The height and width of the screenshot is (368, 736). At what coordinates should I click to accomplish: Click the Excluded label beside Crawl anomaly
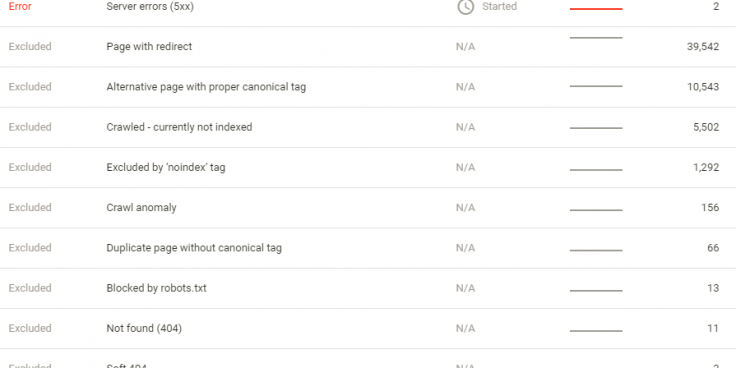click(30, 207)
